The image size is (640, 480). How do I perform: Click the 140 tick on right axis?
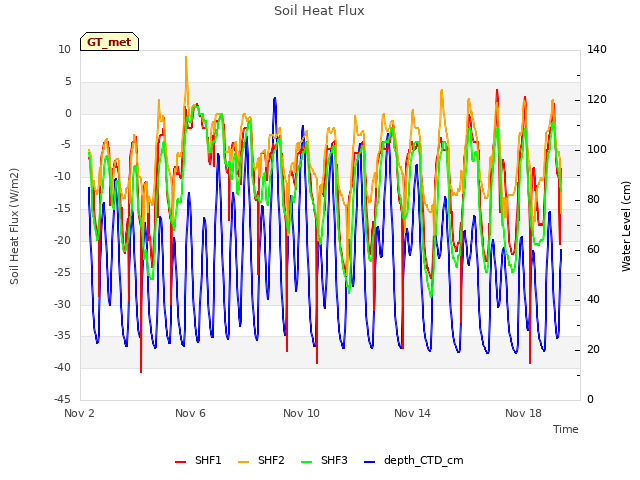tap(597, 49)
